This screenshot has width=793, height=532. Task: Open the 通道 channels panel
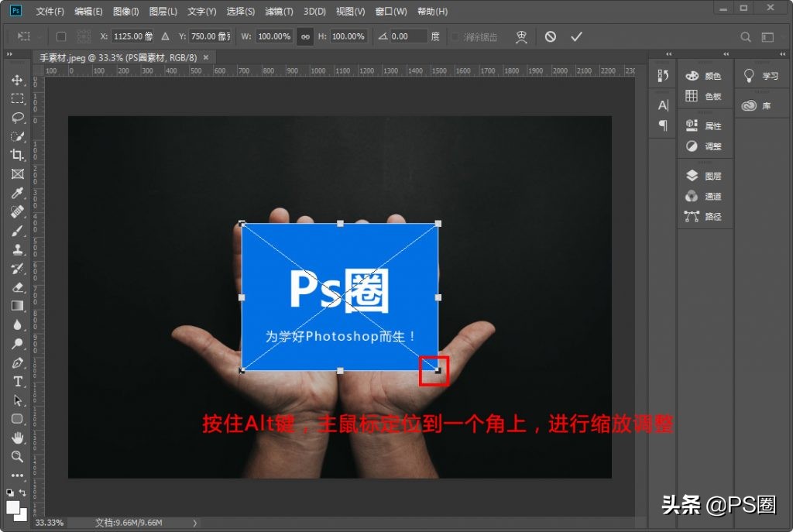705,196
